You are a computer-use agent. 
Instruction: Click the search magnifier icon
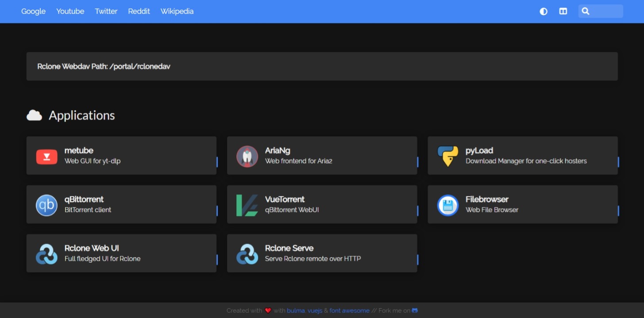(x=585, y=11)
